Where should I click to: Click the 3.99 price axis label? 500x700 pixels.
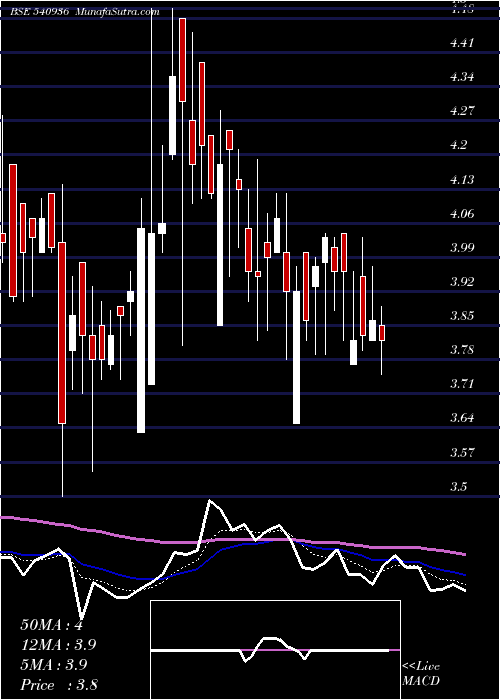coord(462,247)
